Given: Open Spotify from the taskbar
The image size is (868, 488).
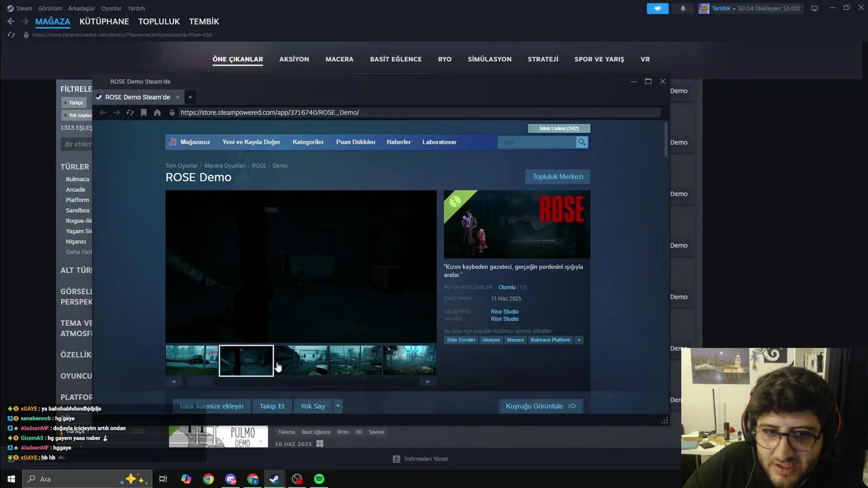Looking at the screenshot, I should (x=319, y=479).
